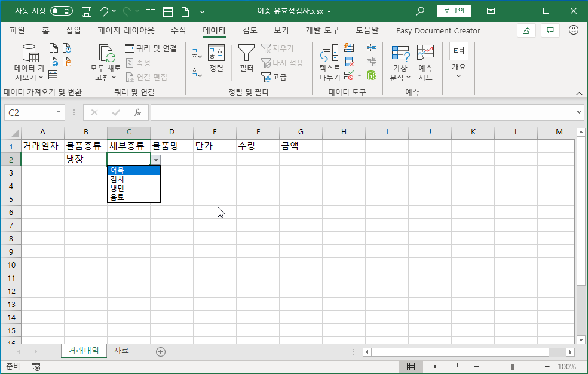Open the 파일 tab
This screenshot has height=374, width=588.
click(17, 30)
